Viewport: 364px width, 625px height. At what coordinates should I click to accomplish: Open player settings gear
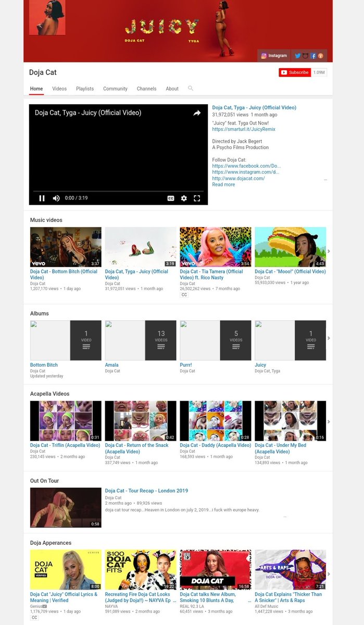click(x=184, y=198)
